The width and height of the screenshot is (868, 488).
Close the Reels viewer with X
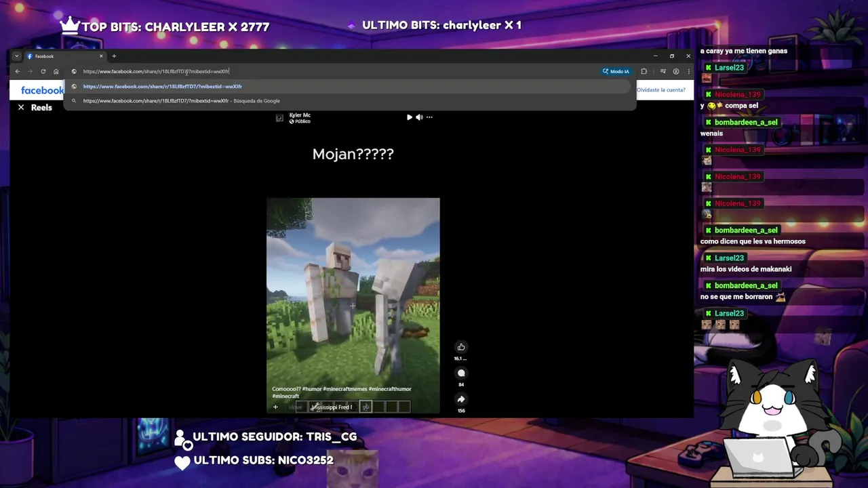(x=21, y=107)
